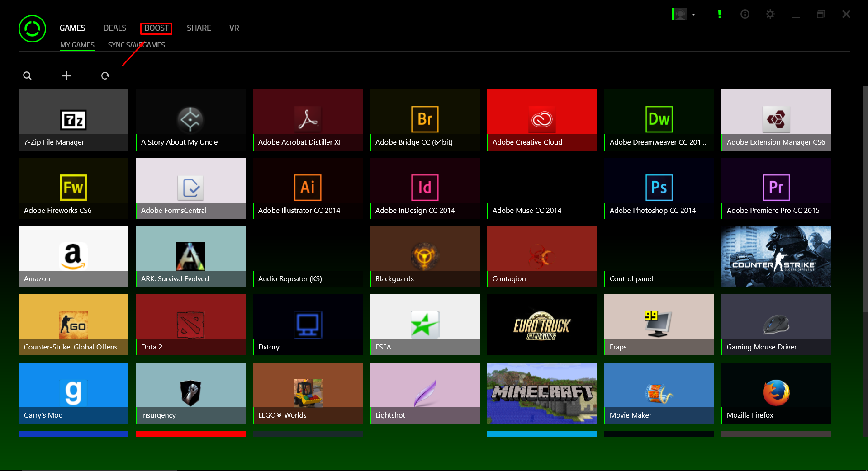Launch 7-Zip File Manager tile
Image resolution: width=868 pixels, height=471 pixels.
coord(73,120)
